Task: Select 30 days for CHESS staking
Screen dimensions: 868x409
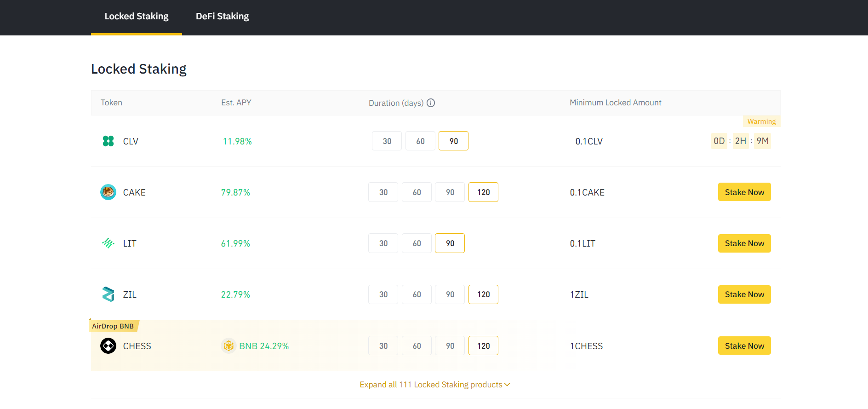Action: (383, 346)
